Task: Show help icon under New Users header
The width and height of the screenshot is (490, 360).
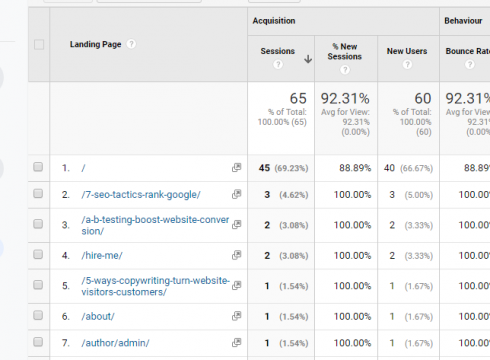Action: point(407,64)
